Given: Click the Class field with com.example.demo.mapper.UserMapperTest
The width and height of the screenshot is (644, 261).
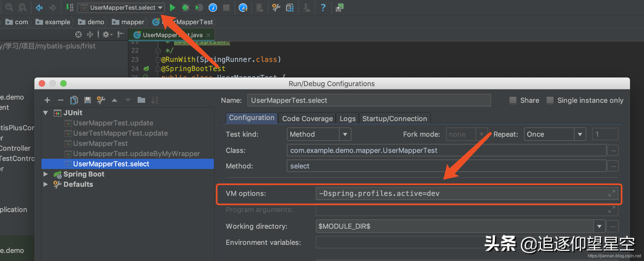Looking at the screenshot, I should coord(446,150).
